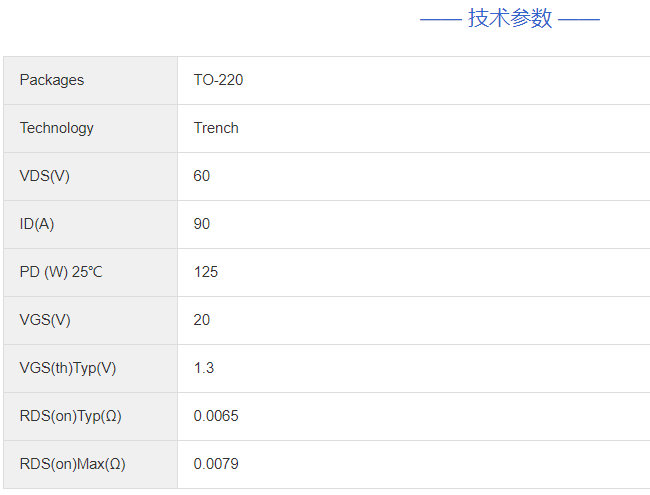Click the value 125 for PD
This screenshot has width=650, height=495.
(206, 272)
